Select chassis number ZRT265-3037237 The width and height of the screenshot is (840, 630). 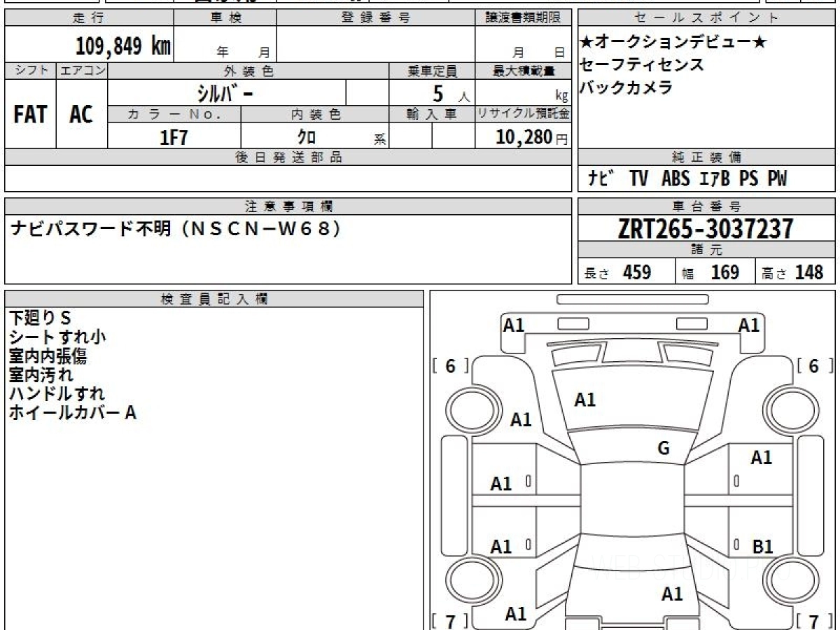[x=706, y=228]
